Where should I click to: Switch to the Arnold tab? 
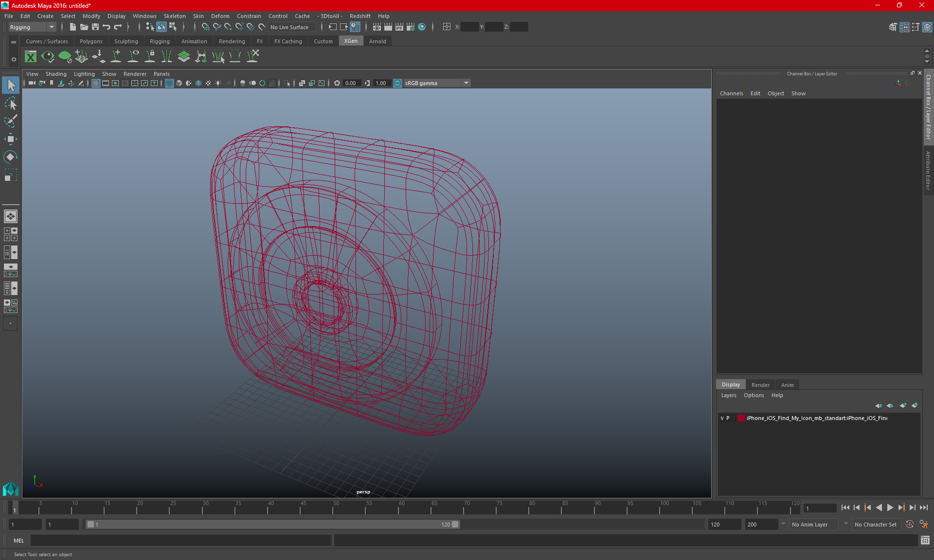pos(377,41)
